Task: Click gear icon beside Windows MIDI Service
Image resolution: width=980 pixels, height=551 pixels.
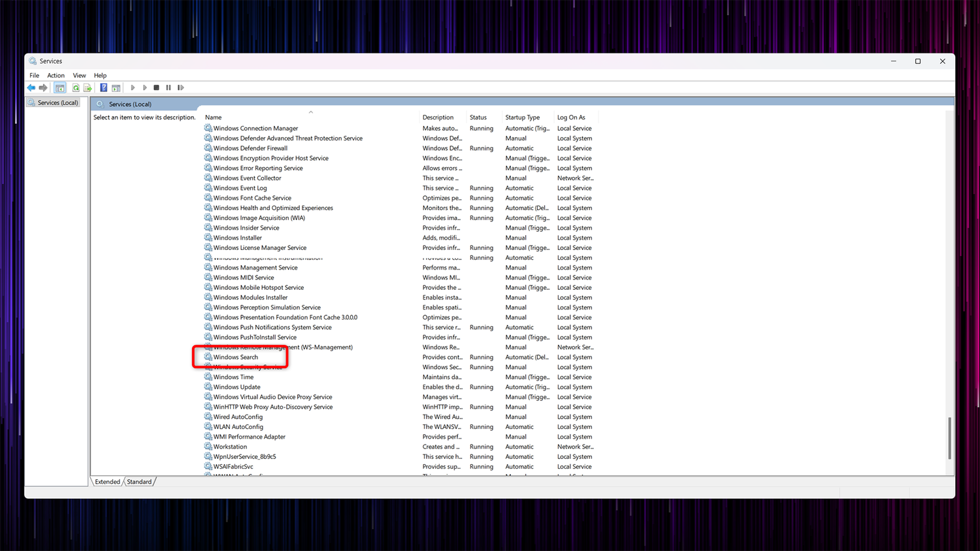Action: 208,277
